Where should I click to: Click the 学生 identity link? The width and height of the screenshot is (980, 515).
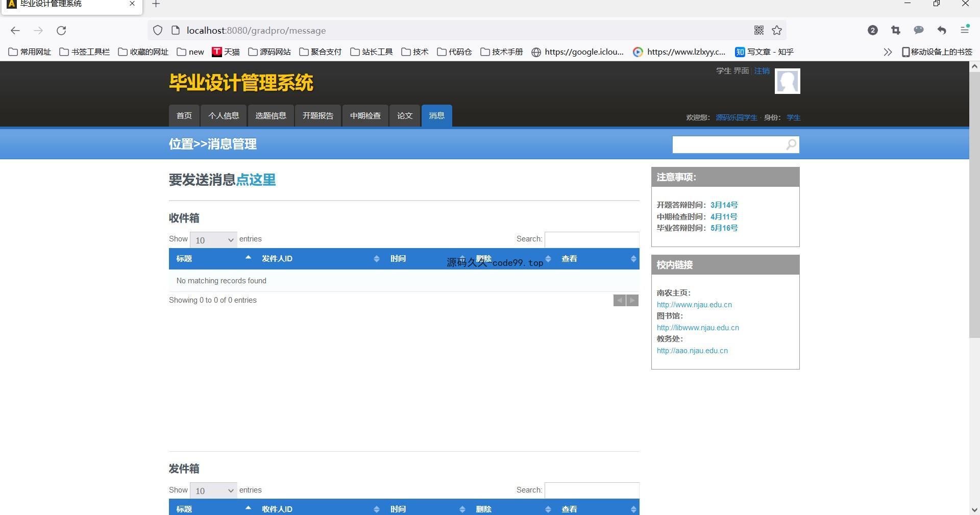[x=793, y=117]
